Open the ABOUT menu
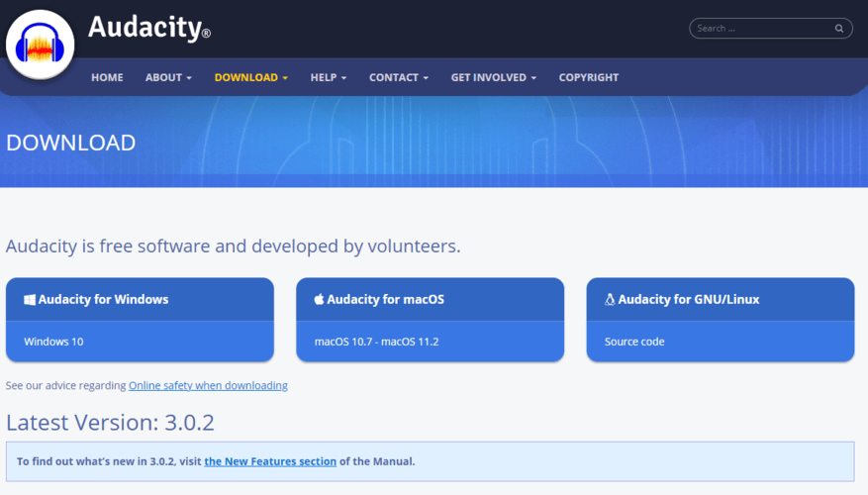Image resolution: width=868 pixels, height=495 pixels. (x=168, y=77)
